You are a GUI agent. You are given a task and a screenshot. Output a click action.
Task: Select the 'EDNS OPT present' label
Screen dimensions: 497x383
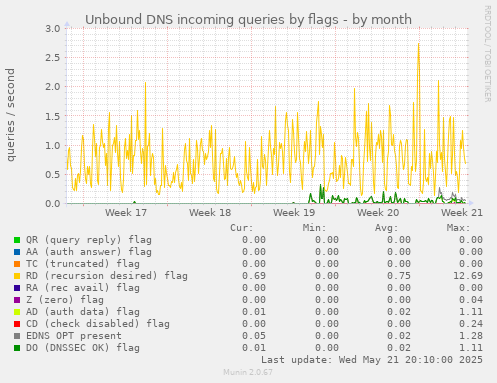click(74, 336)
